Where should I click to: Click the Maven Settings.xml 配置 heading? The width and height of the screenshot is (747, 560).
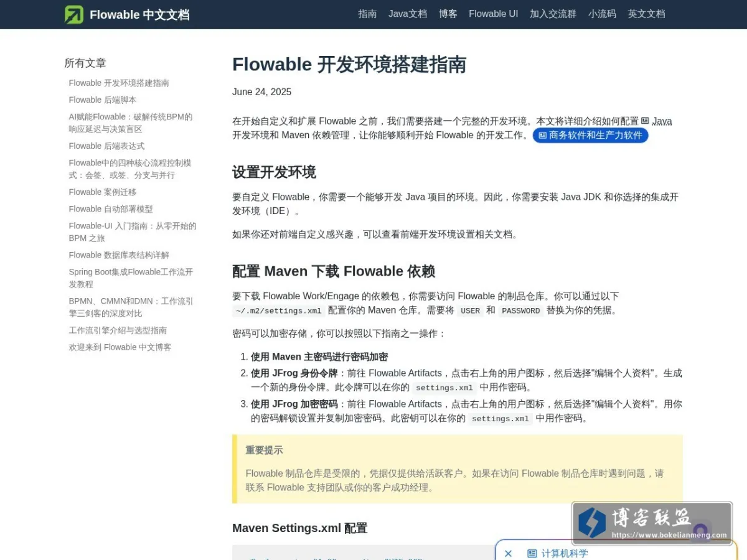point(299,528)
